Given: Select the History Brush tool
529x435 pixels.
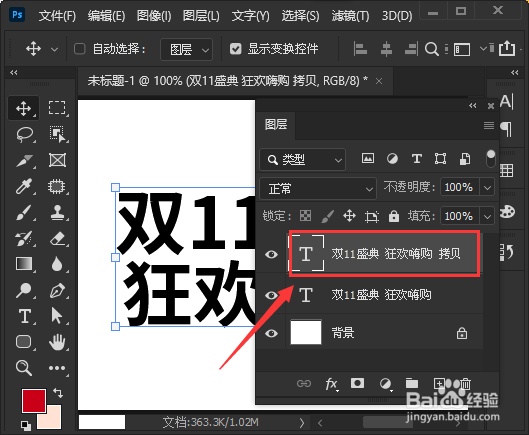Looking at the screenshot, I should click(24, 239).
